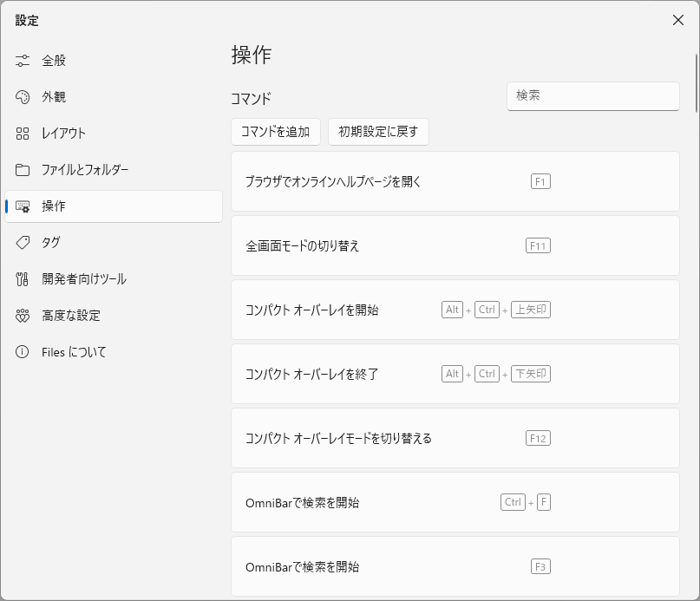Click the 外観 palette icon
Viewport: 700px width, 601px height.
[23, 97]
